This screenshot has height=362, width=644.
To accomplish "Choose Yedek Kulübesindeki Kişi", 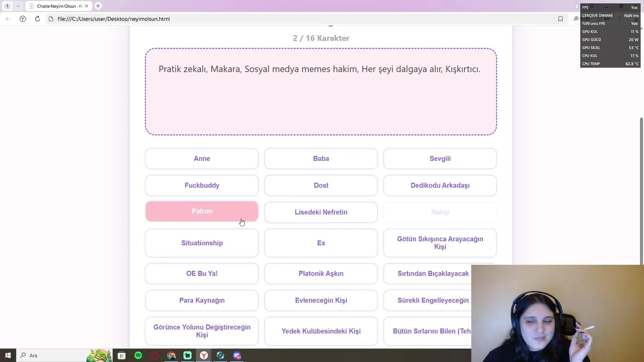I will point(321,331).
